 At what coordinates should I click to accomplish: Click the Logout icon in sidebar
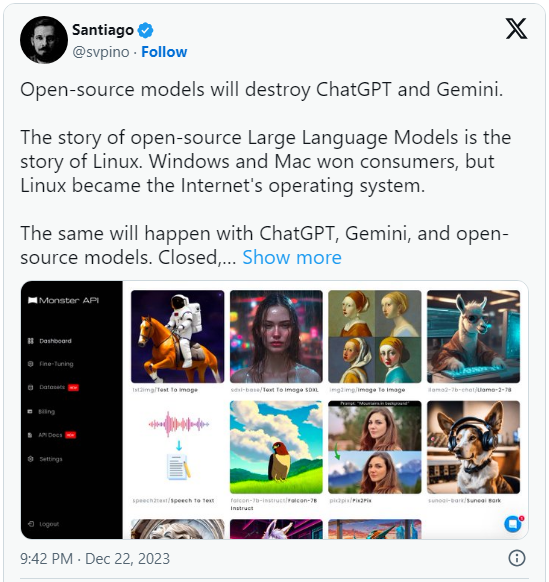point(31,524)
